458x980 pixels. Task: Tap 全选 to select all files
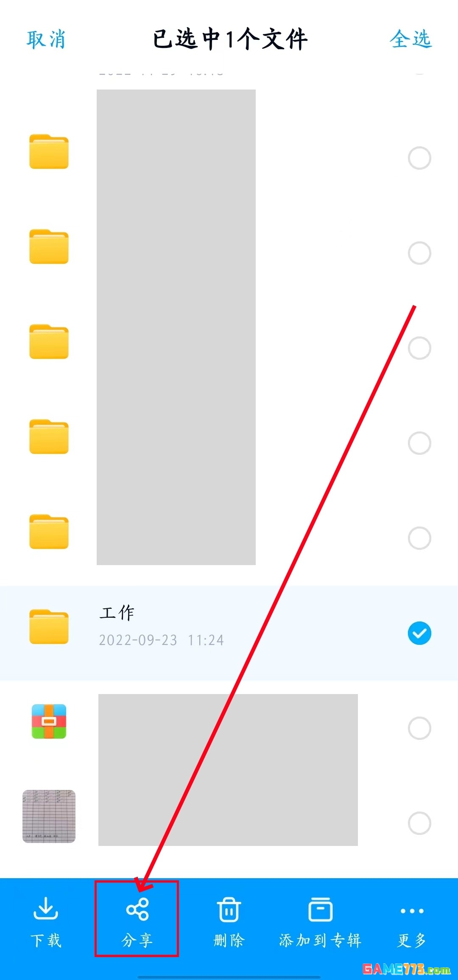click(x=411, y=39)
